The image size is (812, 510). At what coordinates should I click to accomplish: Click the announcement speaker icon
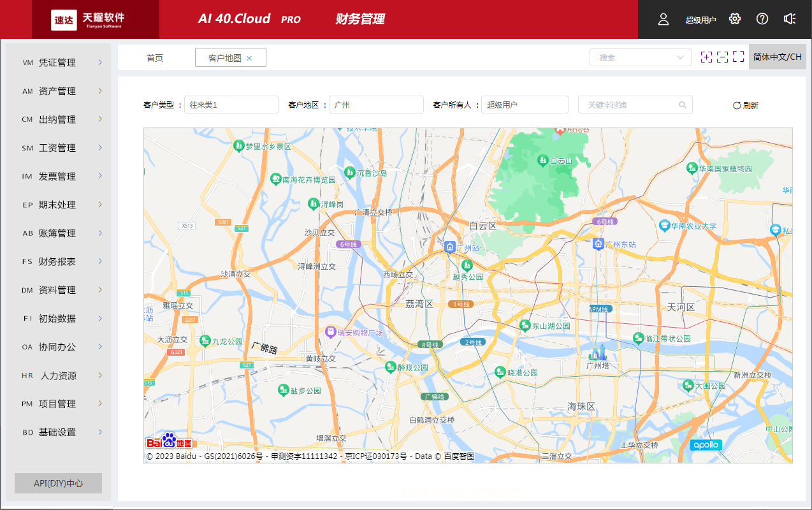pos(790,19)
